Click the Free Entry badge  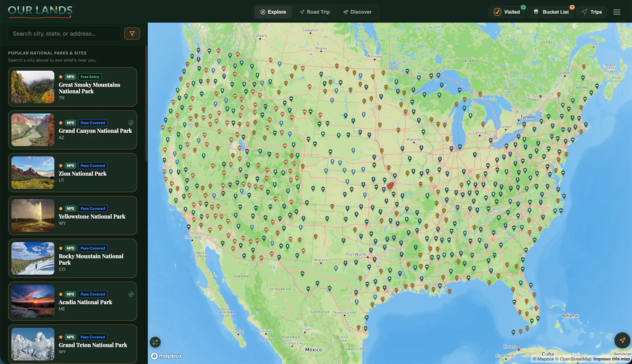[x=90, y=77]
